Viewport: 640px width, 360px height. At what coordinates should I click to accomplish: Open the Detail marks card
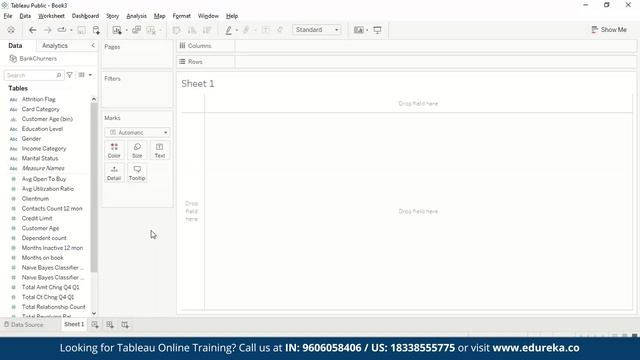pyautogui.click(x=114, y=173)
